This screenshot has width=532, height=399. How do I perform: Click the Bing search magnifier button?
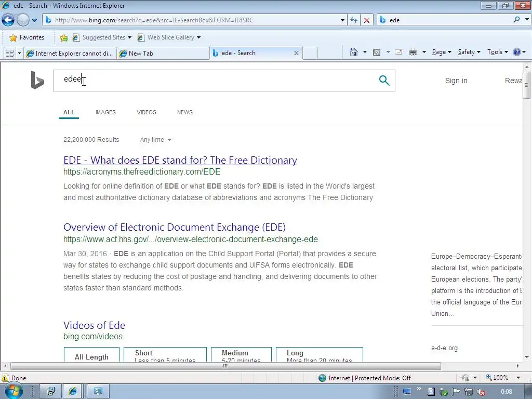click(384, 81)
